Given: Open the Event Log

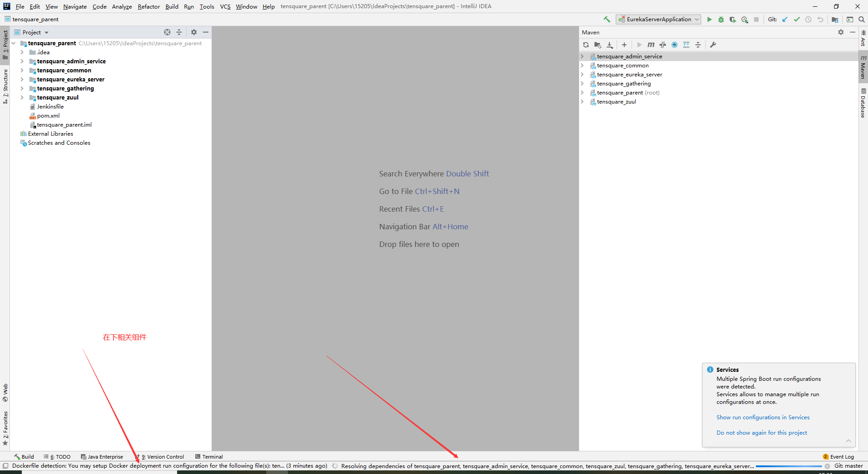Looking at the screenshot, I should pos(839,457).
